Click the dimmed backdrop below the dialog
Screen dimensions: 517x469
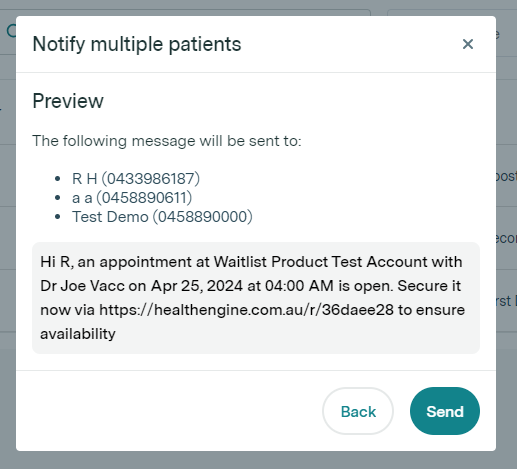pyautogui.click(x=258, y=461)
